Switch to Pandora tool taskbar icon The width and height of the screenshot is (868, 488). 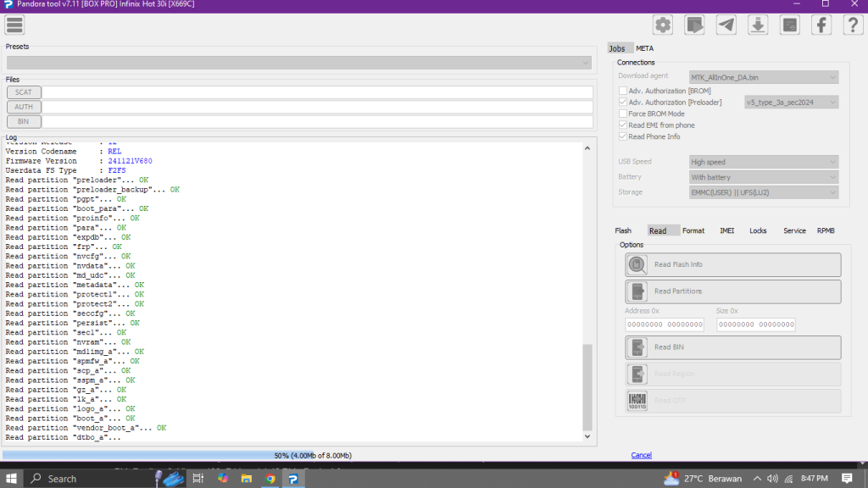pos(293,479)
